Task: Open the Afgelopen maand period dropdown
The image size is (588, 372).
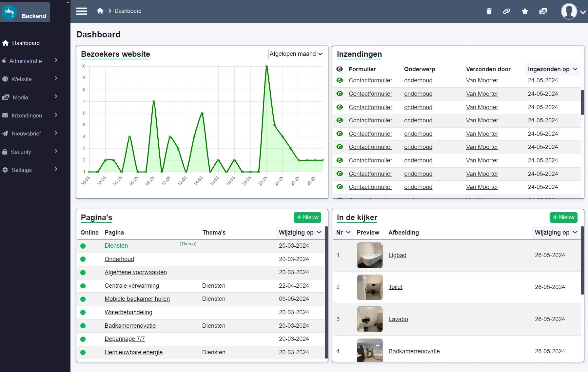Action: click(x=296, y=54)
